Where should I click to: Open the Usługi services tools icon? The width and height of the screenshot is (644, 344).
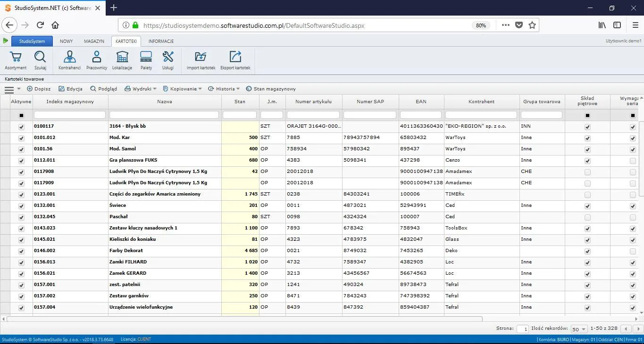pos(168,61)
